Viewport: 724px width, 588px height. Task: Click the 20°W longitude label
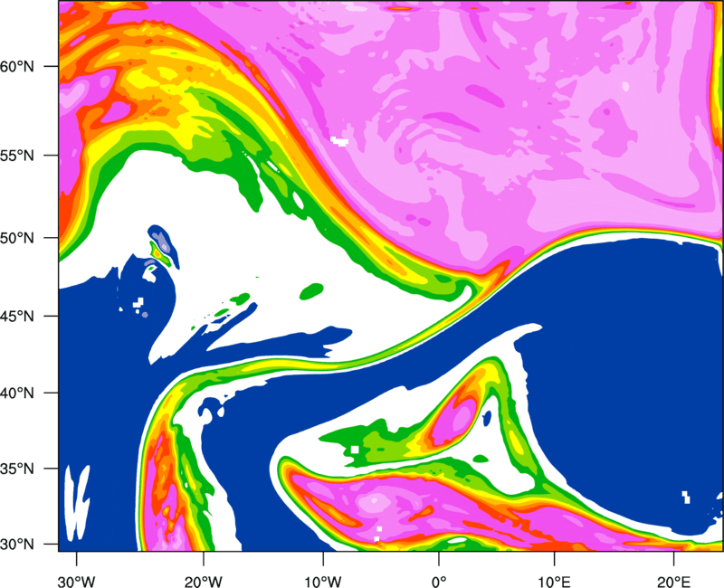pyautogui.click(x=204, y=581)
